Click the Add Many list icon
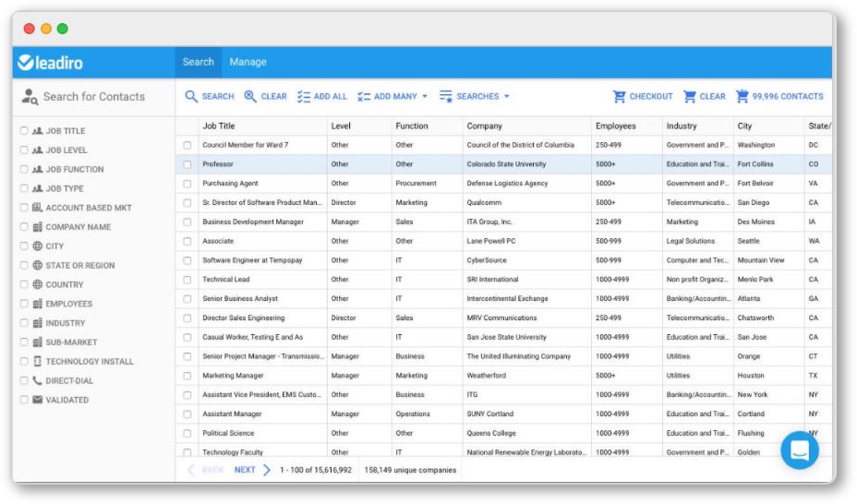This screenshot has width=857, height=504. [364, 97]
